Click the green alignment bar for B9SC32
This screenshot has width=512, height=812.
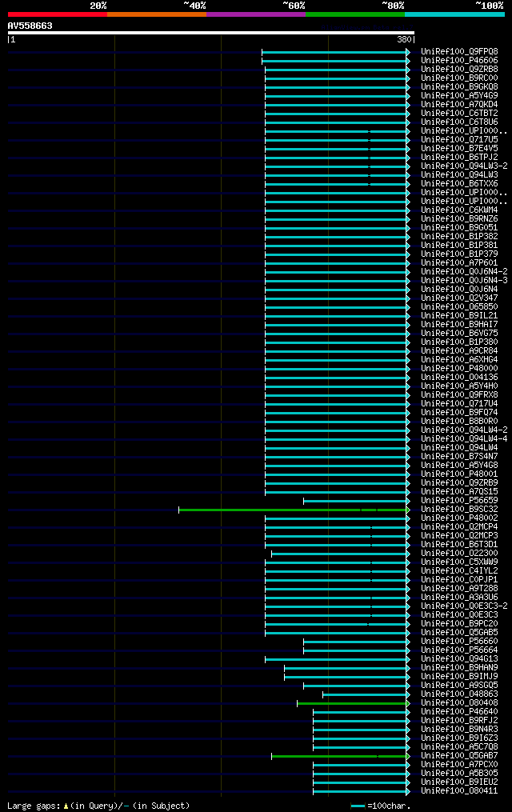pyautogui.click(x=294, y=510)
